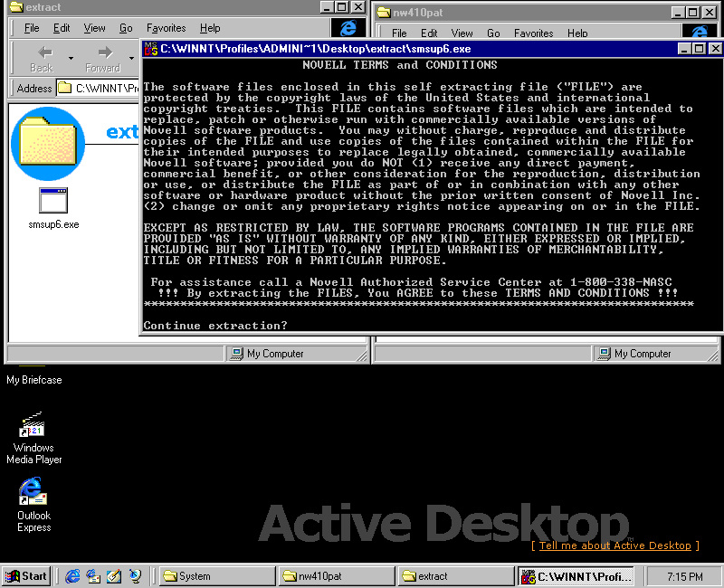The width and height of the screenshot is (724, 588).
Task: Click the extract window title text
Action: pos(43,7)
